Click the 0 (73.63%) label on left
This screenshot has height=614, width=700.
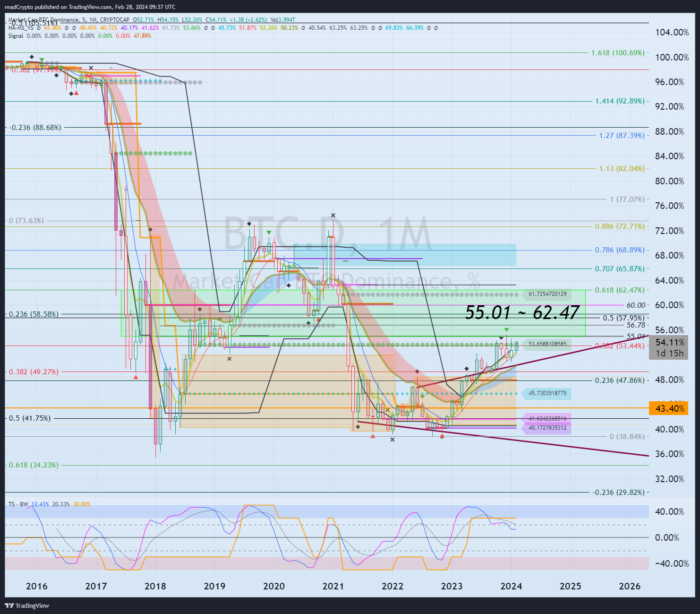[x=26, y=220]
